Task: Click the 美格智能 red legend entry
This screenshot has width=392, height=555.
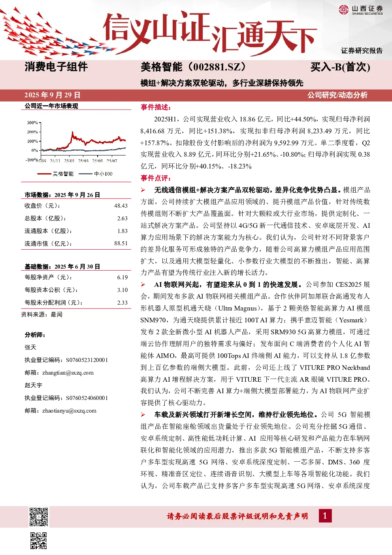Action: 55,174
